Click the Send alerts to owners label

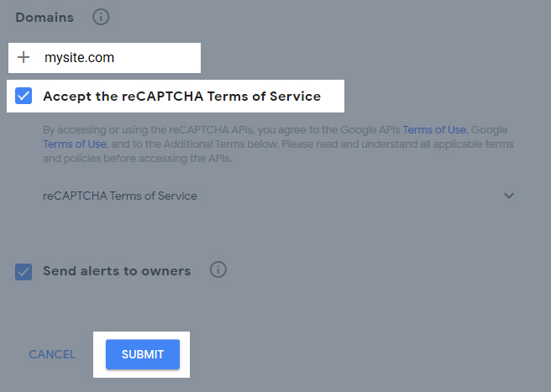(x=117, y=271)
